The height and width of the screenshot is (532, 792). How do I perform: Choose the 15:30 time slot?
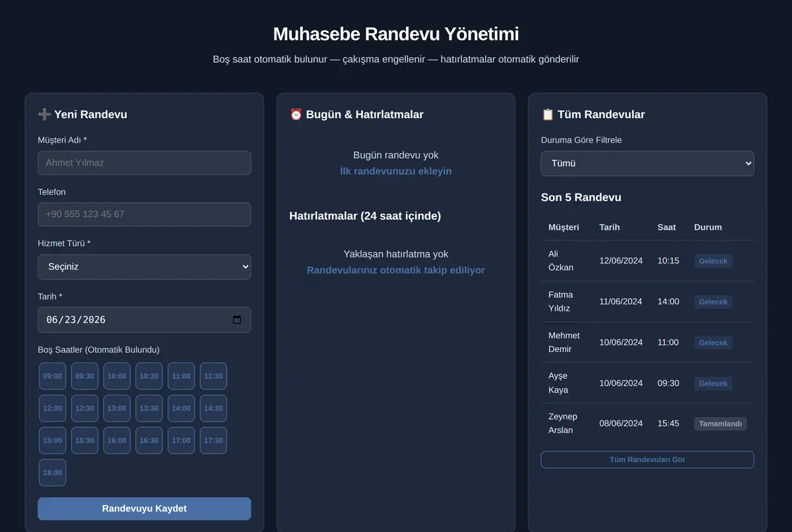(x=84, y=440)
